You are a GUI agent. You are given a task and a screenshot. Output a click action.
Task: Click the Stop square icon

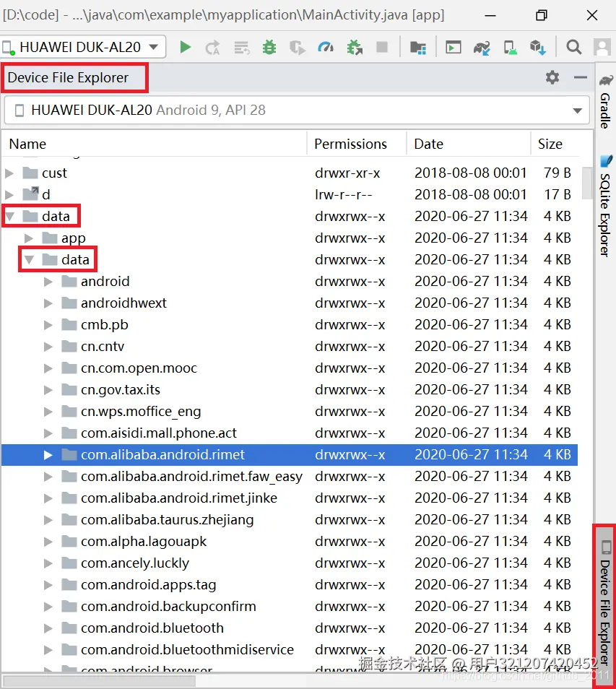point(382,47)
